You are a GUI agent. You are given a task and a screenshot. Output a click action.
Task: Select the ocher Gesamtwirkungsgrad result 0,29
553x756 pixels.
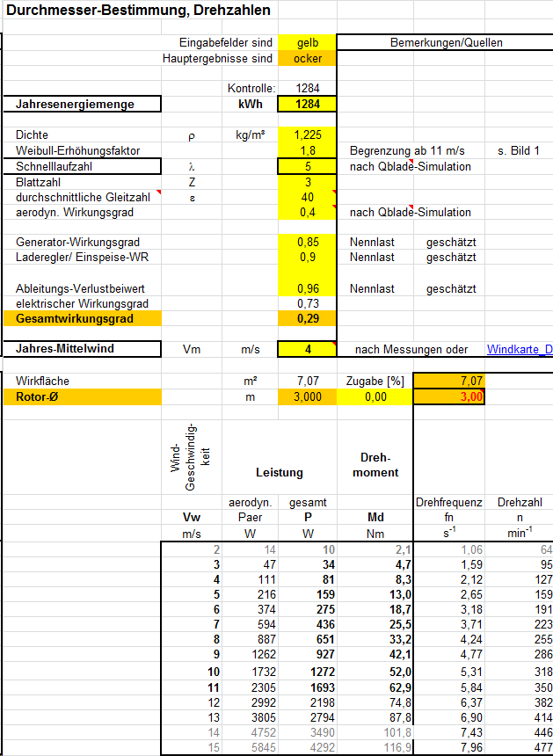coord(307,319)
